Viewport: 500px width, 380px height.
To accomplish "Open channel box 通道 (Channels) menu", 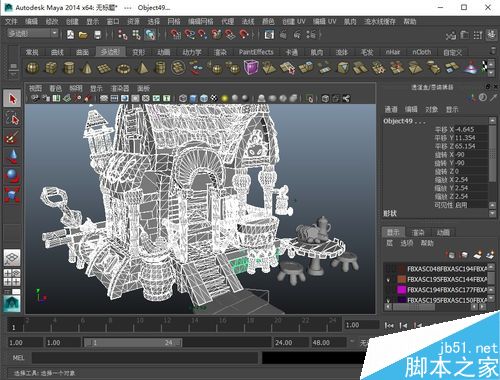I will pos(391,109).
